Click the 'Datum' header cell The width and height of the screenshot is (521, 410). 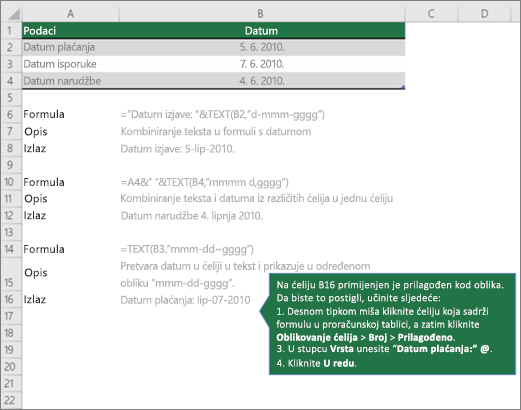(262, 31)
